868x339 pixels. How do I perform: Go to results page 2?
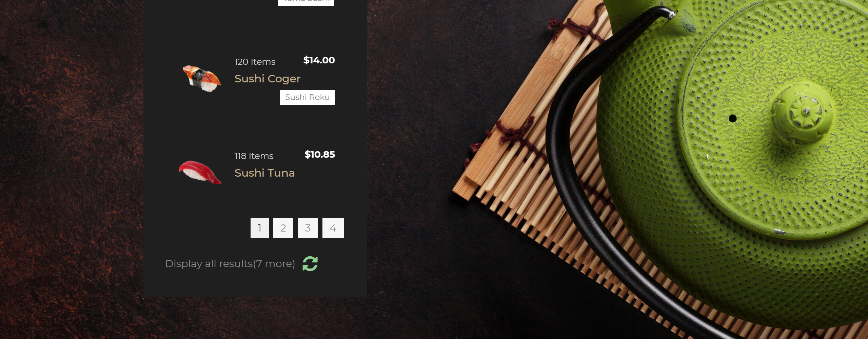283,228
